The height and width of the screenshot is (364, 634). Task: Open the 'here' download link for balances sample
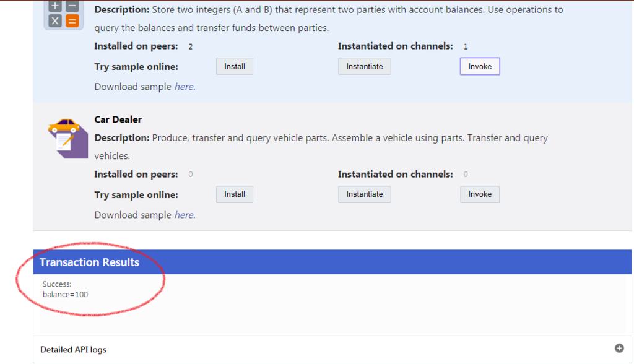pos(185,87)
